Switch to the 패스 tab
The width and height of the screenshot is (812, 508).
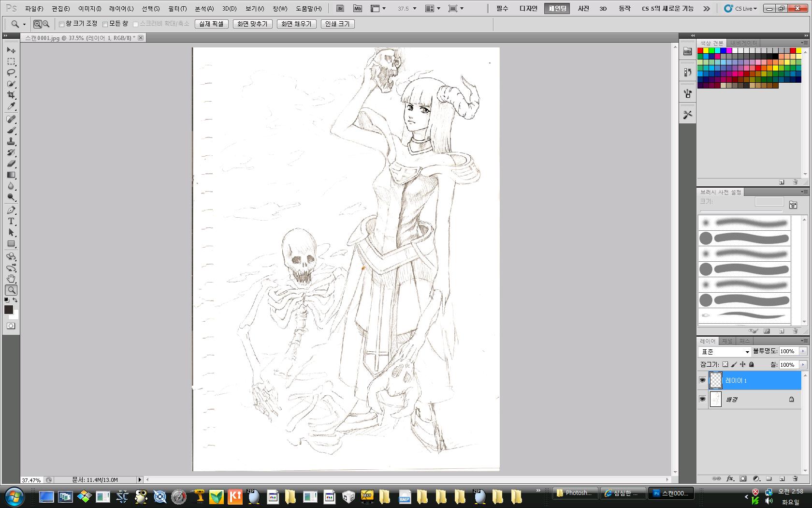744,341
